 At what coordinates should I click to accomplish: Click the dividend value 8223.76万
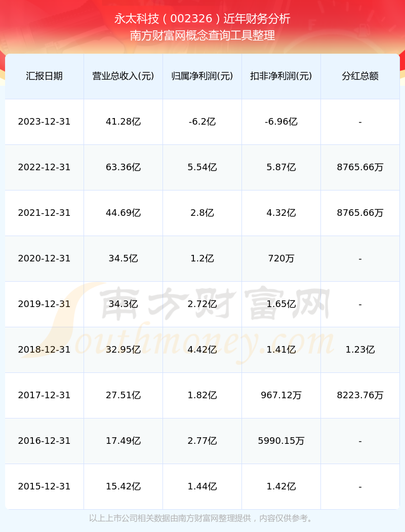pos(360,395)
